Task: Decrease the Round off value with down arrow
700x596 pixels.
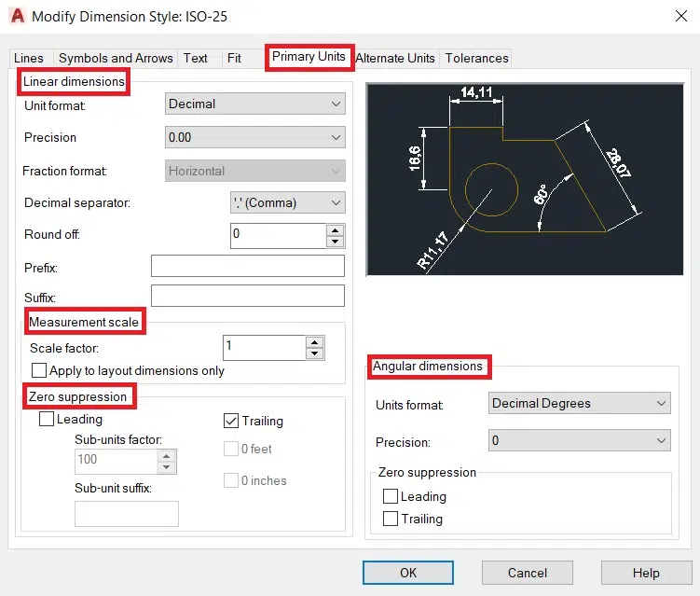Action: coord(336,242)
